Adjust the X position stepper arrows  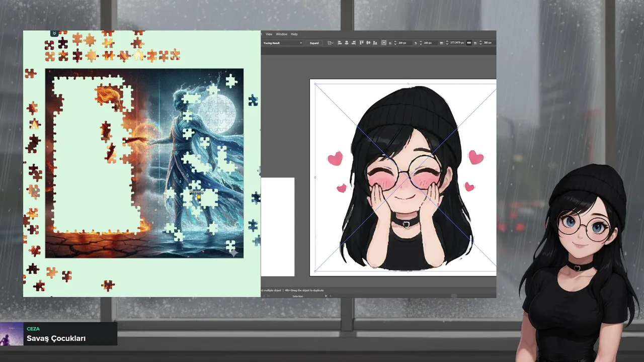point(395,43)
